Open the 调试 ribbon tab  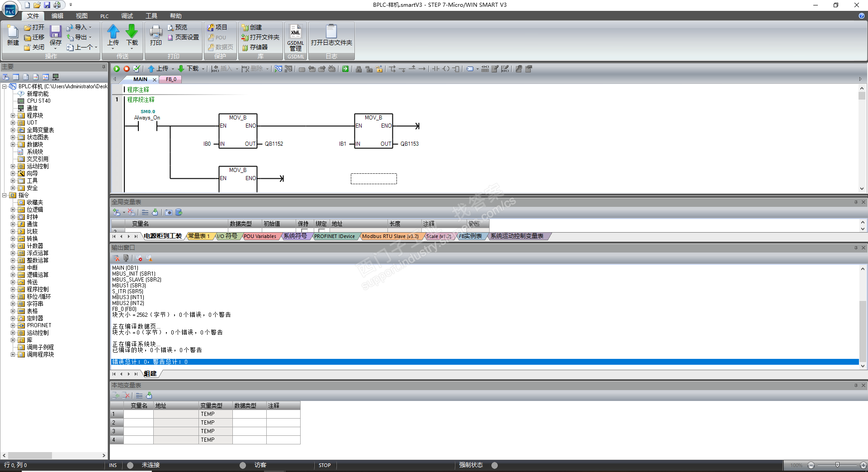point(127,16)
